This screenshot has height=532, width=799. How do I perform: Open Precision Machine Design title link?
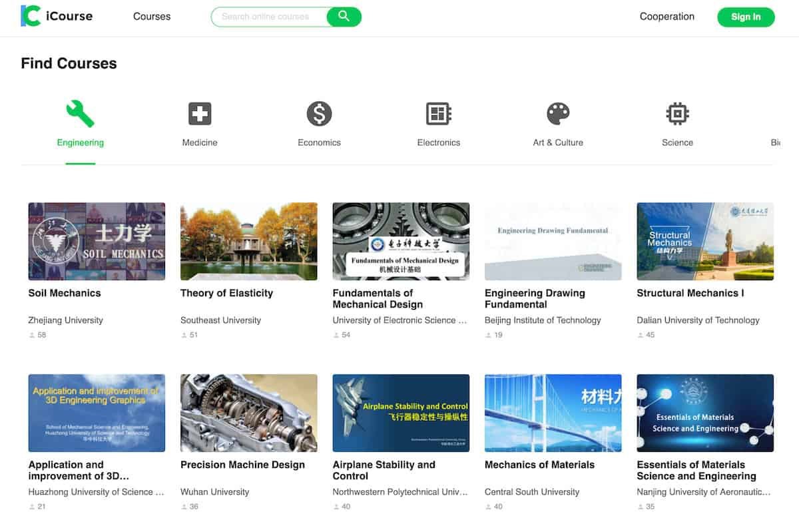tap(242, 465)
